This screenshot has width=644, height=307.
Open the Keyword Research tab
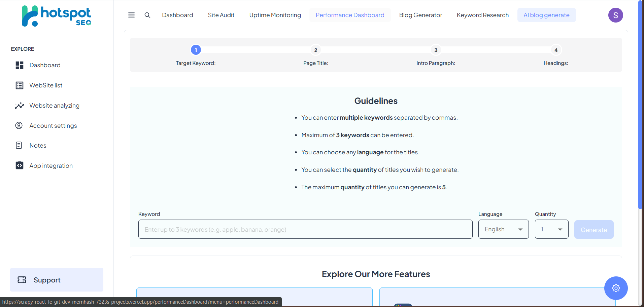coord(482,15)
